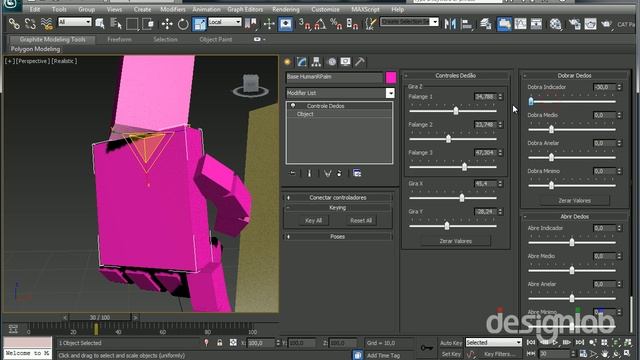Image resolution: width=640 pixels, height=360 pixels.
Task: Open the Tools menu
Action: click(x=59, y=9)
